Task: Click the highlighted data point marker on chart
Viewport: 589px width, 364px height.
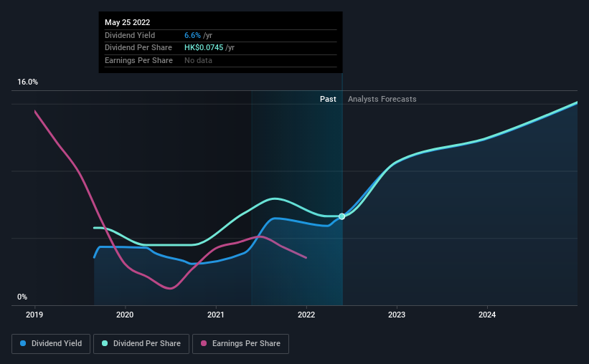Action: click(341, 216)
